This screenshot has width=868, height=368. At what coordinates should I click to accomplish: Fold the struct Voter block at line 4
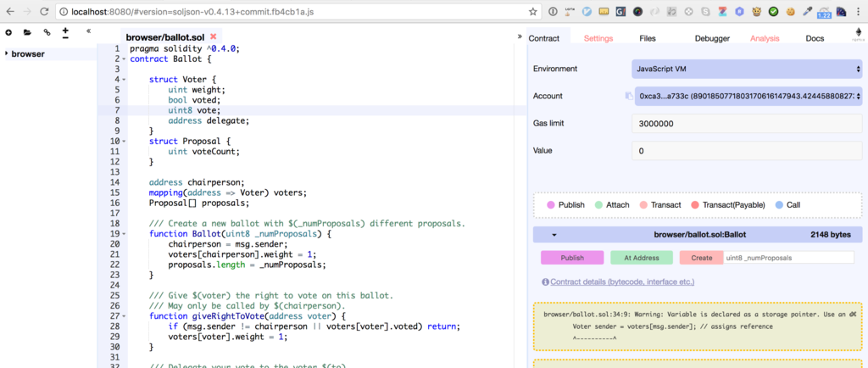tap(124, 79)
